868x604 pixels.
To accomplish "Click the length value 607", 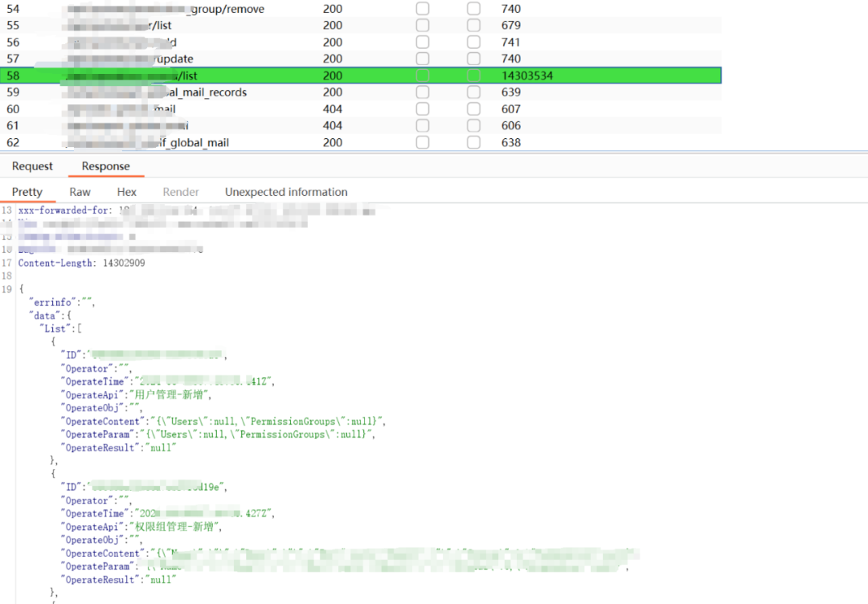I will click(x=511, y=109).
